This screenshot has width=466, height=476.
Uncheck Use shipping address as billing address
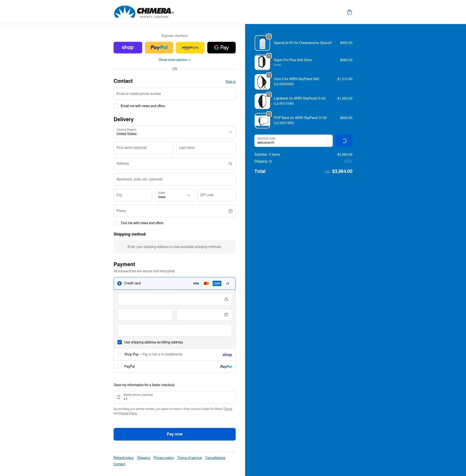click(x=120, y=342)
